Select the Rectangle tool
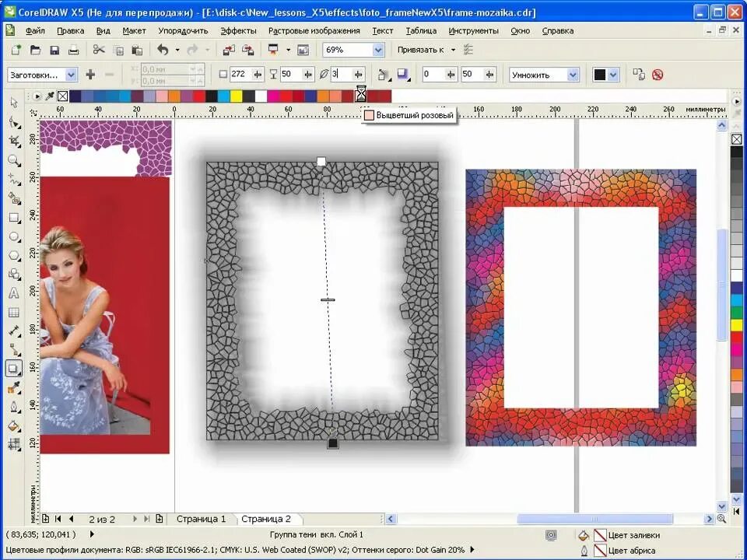Screen dimensions: 747x560 14,218
